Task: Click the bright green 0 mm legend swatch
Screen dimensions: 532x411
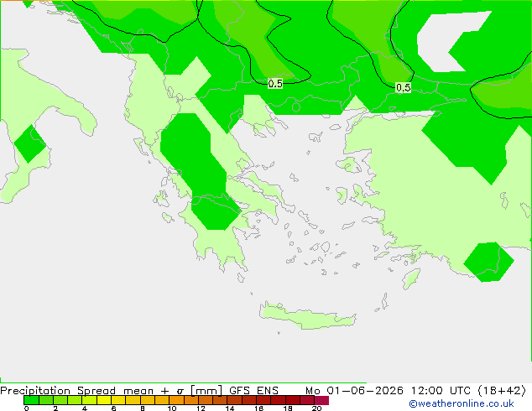Action: [31, 400]
